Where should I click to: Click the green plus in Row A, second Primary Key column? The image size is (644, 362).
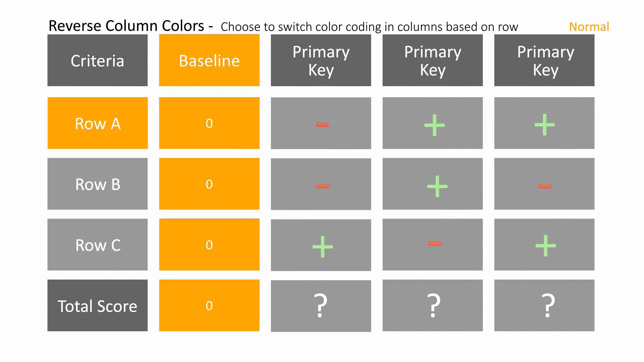(434, 125)
